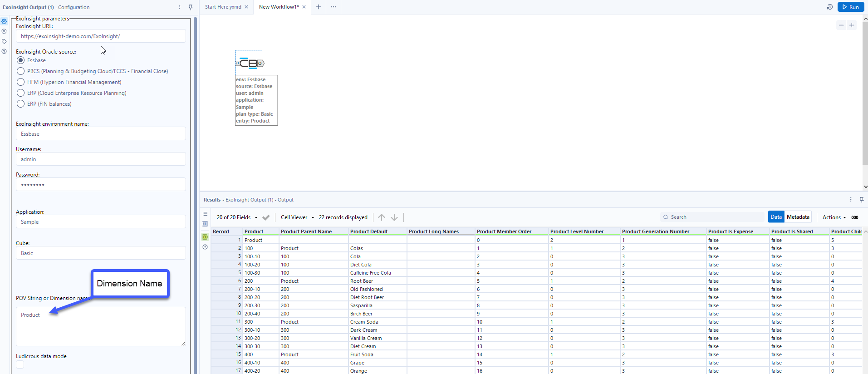
Task: Open the Cell Viewer dropdown
Action: pos(297,217)
